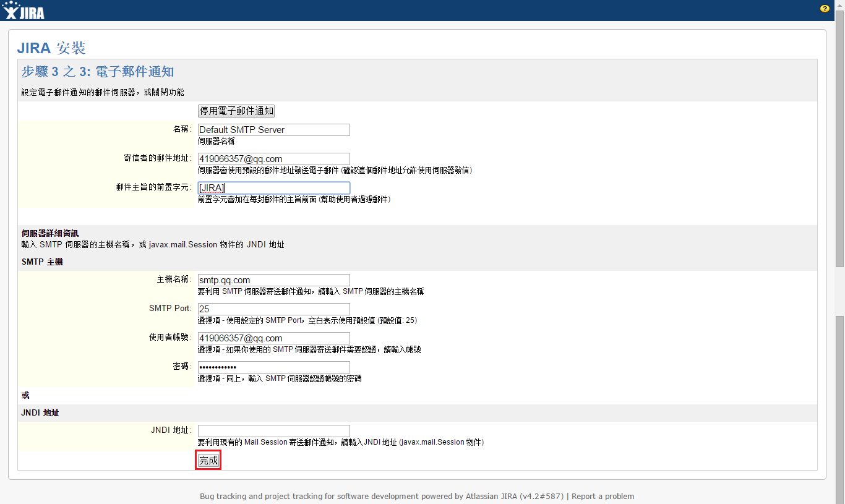845x504 pixels.
Task: Click the 停用電子郵件通知 button
Action: [x=236, y=111]
